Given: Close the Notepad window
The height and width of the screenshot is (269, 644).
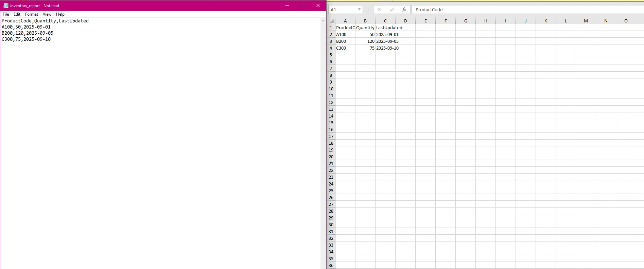Looking at the screenshot, I should [318, 5].
